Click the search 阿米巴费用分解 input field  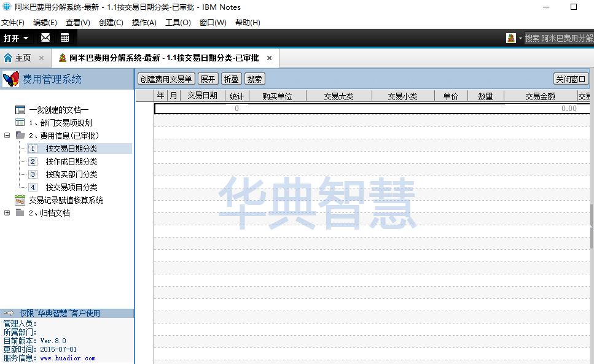coord(559,38)
